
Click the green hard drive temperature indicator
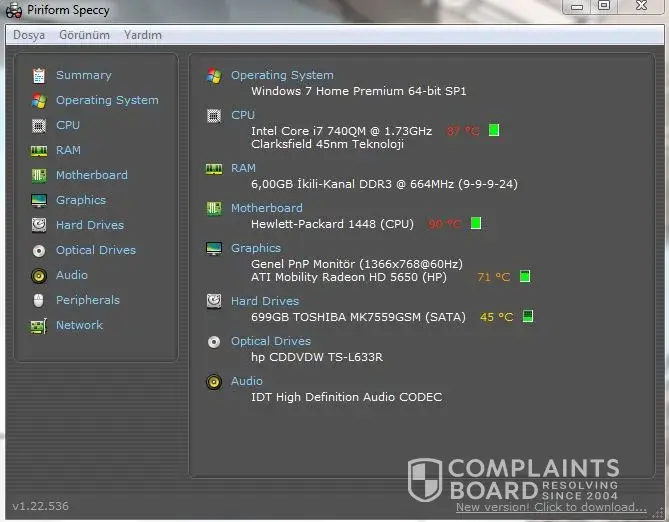(528, 316)
